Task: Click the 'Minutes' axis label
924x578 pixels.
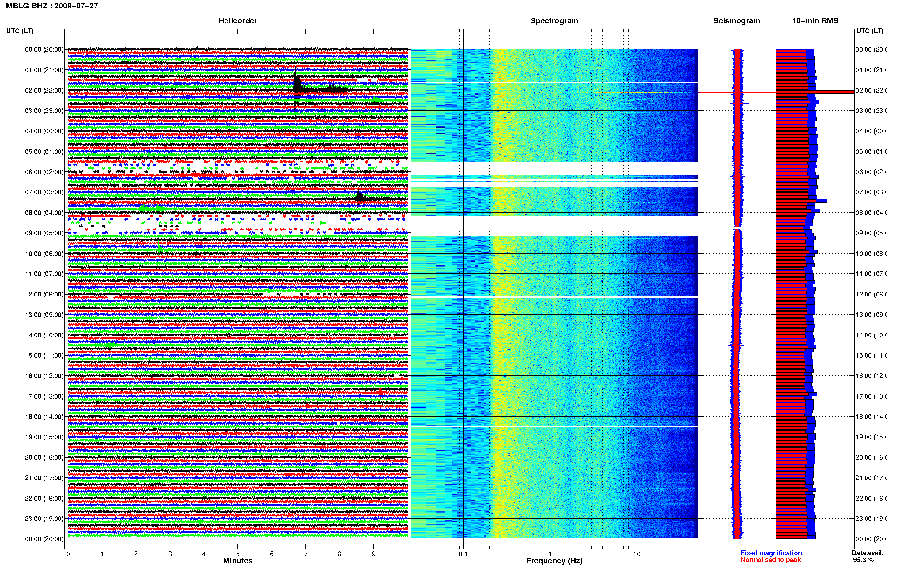Action: pos(237,561)
